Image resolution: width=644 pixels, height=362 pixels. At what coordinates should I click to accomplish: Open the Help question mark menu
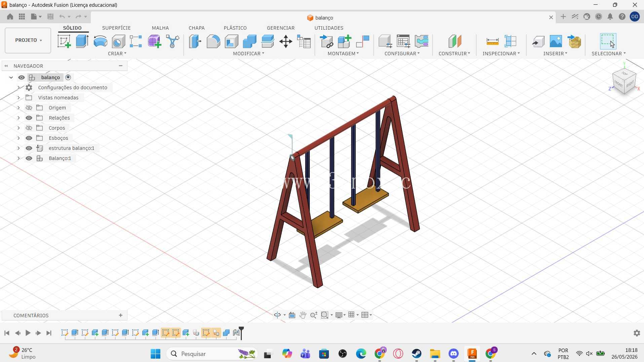click(622, 17)
